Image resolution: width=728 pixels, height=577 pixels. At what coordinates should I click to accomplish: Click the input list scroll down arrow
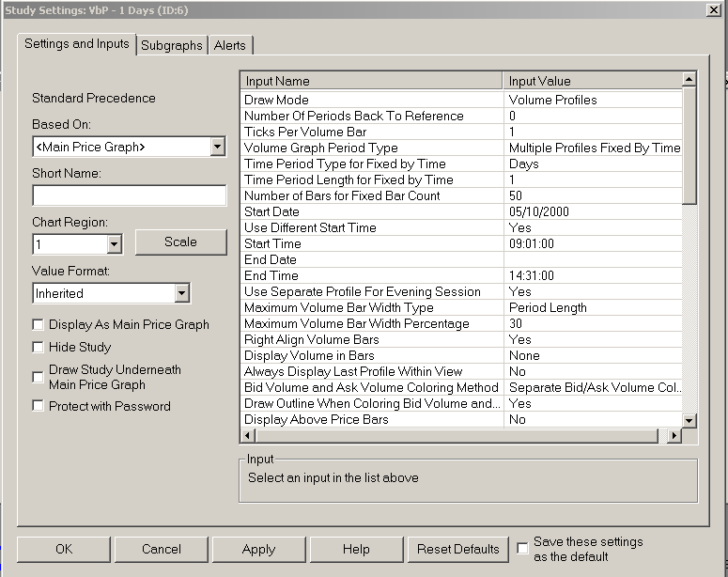tap(689, 421)
